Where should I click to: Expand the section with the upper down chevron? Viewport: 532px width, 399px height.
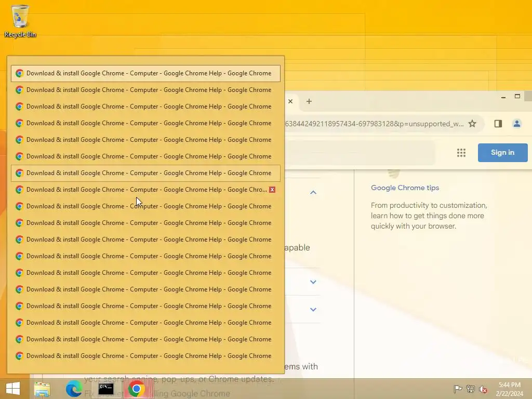point(313,282)
